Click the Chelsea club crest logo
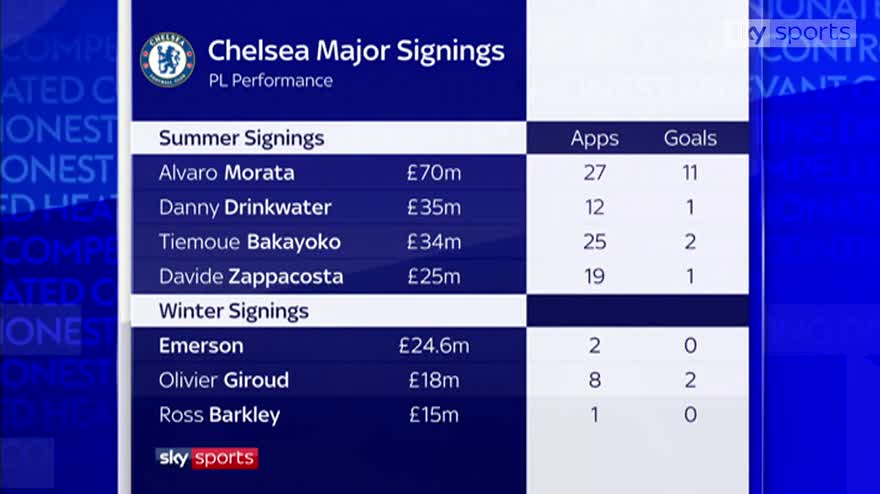880x494 pixels. point(167,60)
